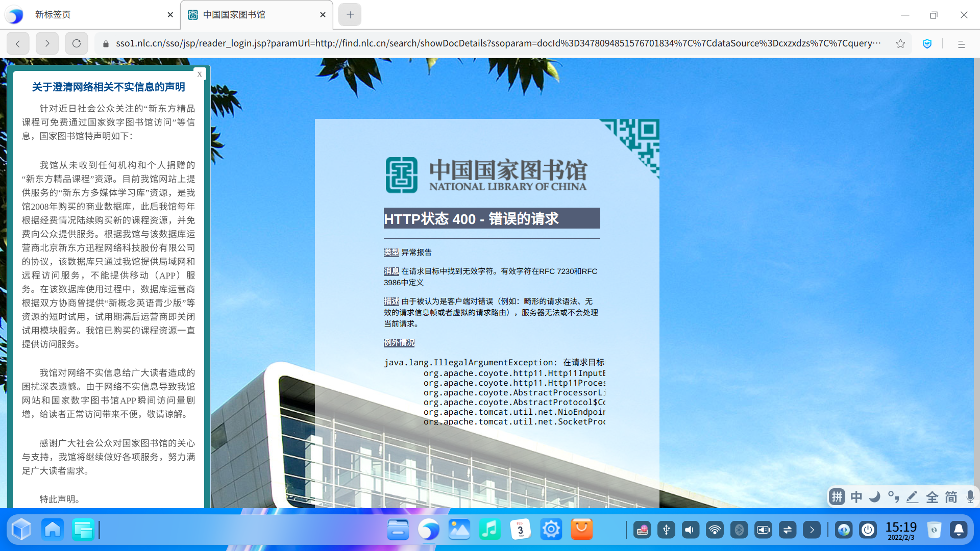The width and height of the screenshot is (980, 551).
Task: Close the announcement panel with X
Action: [x=200, y=74]
